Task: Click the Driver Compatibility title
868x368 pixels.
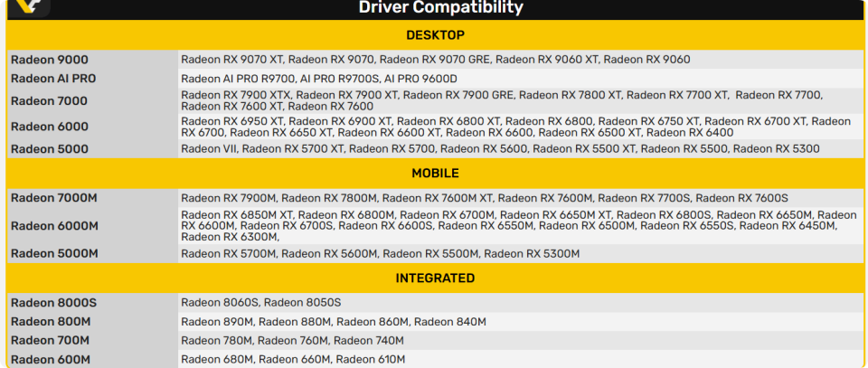Action: (440, 7)
